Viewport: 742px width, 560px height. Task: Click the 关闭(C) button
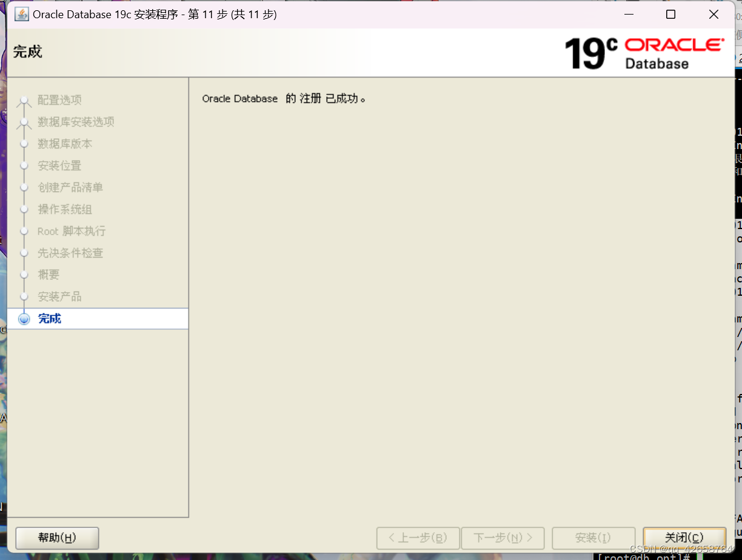(x=684, y=538)
